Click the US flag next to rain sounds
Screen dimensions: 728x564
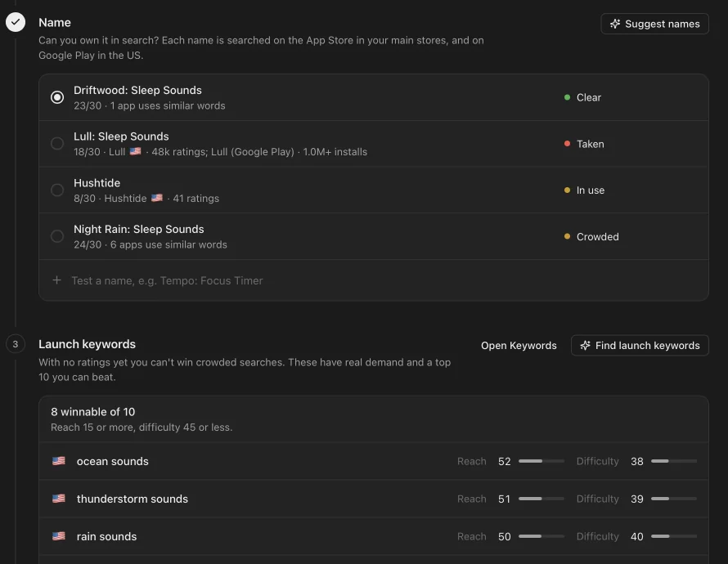[59, 535]
